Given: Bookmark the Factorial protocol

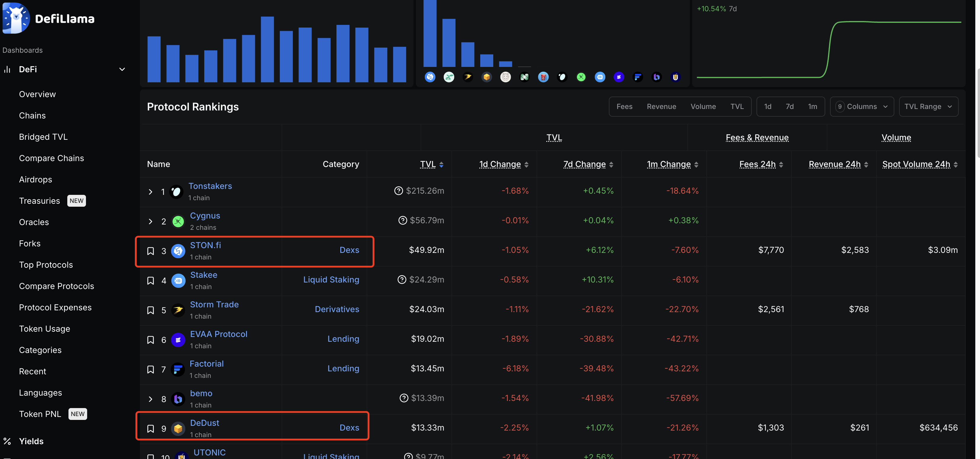Looking at the screenshot, I should (x=151, y=370).
